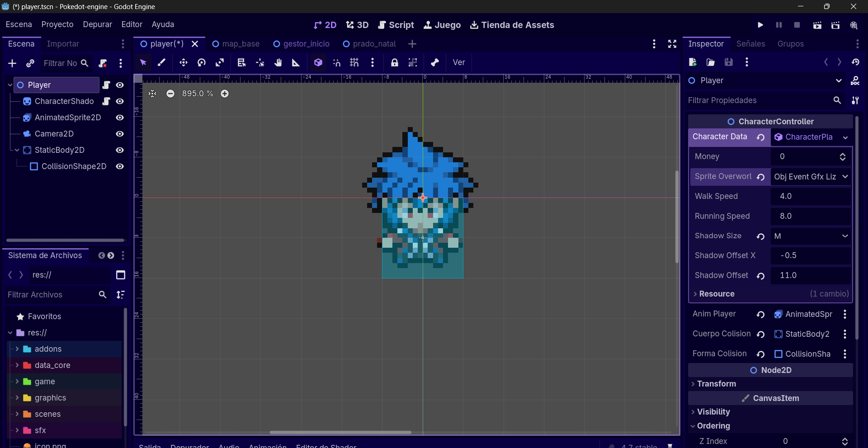Expand the graphics folder
868x448 pixels.
tap(17, 398)
